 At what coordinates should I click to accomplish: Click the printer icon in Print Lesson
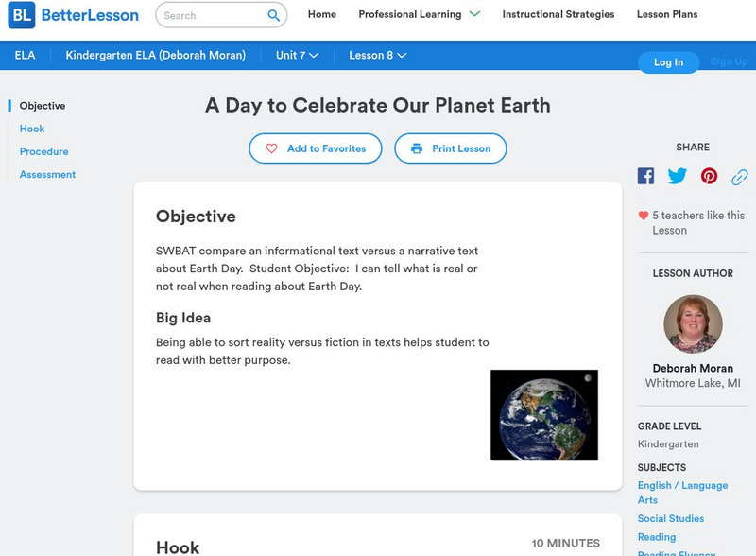[x=417, y=148]
